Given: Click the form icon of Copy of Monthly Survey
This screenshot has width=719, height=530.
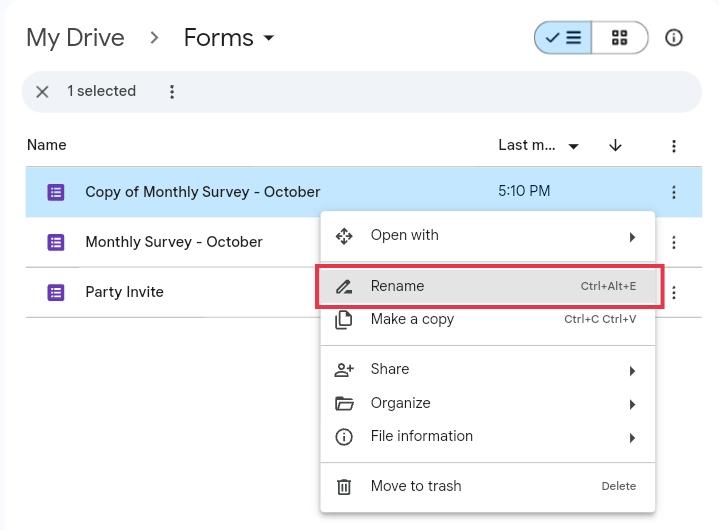Looking at the screenshot, I should point(56,192).
